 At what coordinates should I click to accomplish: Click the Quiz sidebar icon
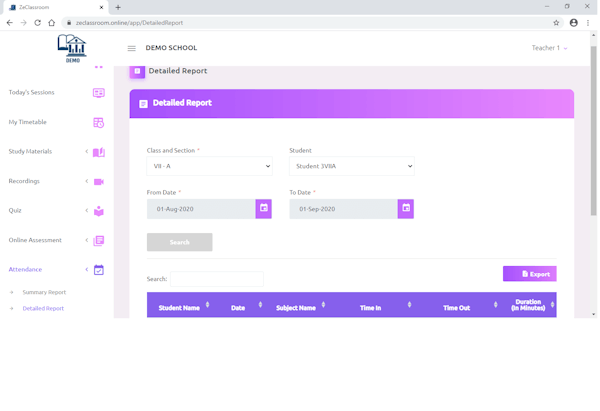(98, 211)
